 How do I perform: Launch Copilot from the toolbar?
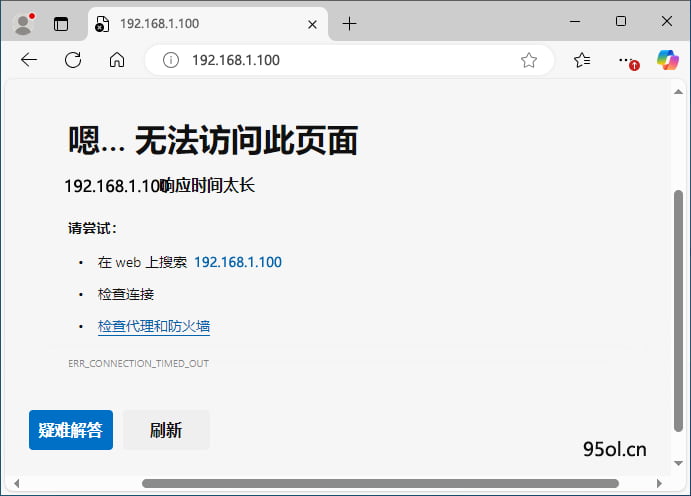[668, 60]
